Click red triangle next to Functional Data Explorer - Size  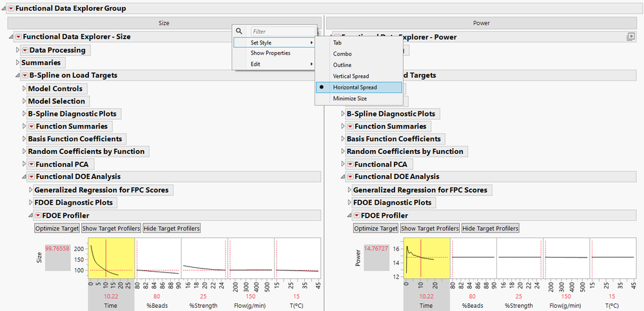pos(18,37)
